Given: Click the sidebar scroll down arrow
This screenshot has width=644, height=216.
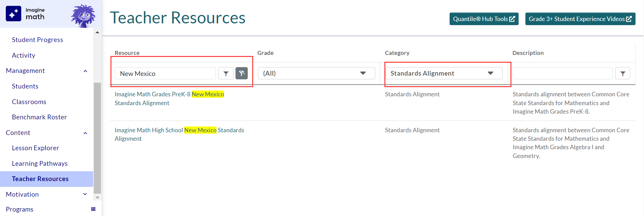Looking at the screenshot, I should (98, 197).
